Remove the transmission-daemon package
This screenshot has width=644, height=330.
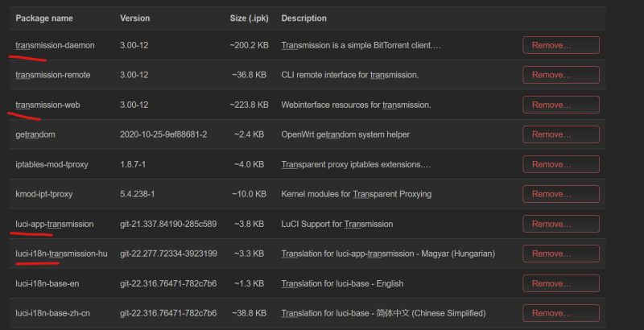coord(560,45)
